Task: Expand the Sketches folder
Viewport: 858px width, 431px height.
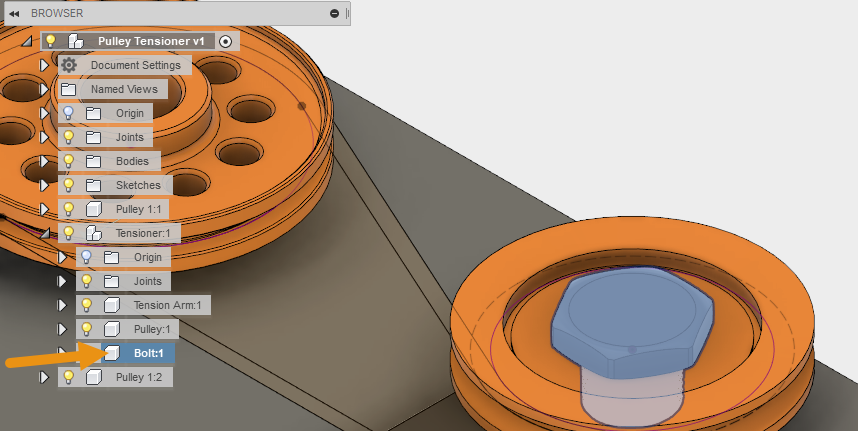Action: coord(44,185)
